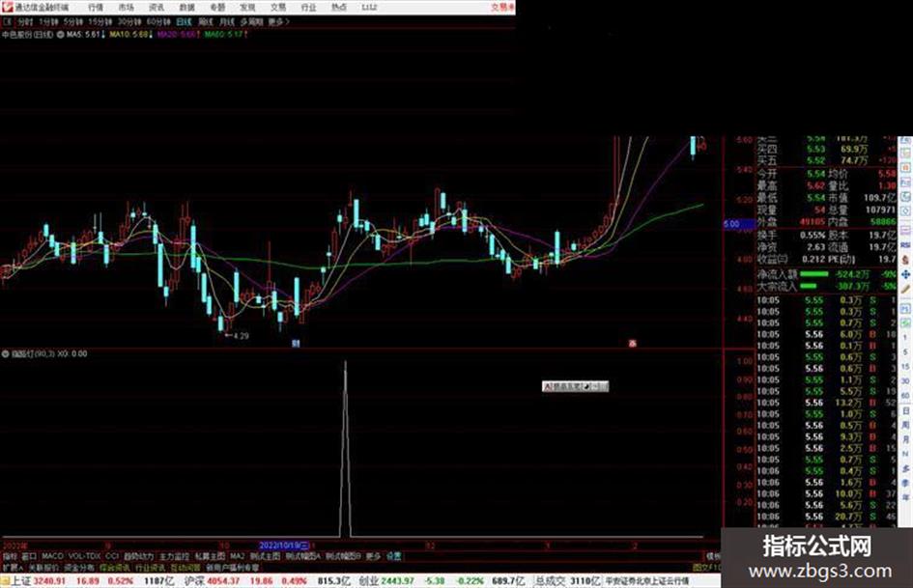
Task: Select the 季 quarterly sidebar shortcut
Action: tap(905, 483)
